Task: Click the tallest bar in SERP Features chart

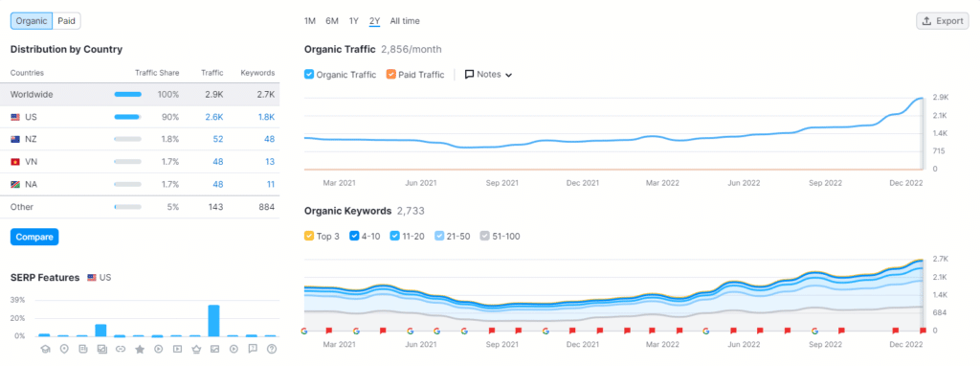Action: 213,321
